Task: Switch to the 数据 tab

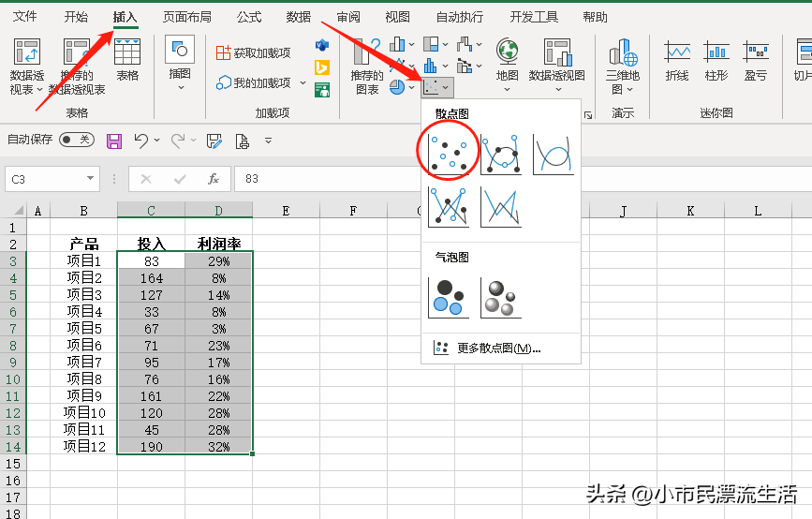Action: (x=299, y=17)
